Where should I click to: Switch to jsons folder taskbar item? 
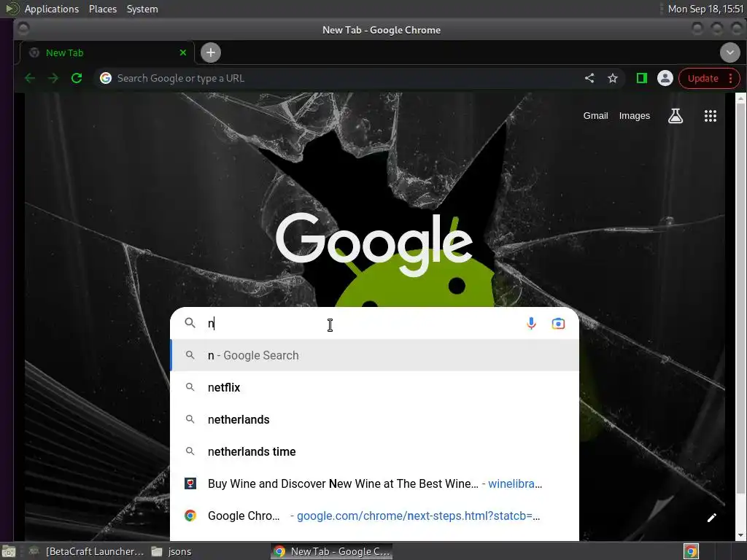click(172, 551)
